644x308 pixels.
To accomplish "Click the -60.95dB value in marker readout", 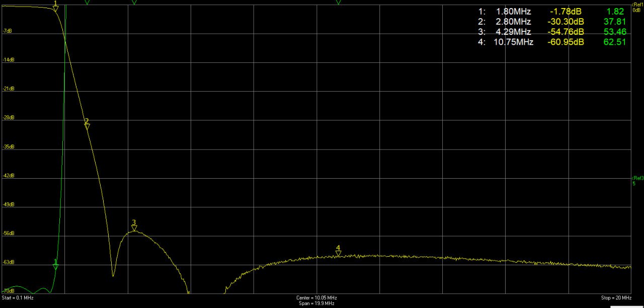I will coord(566,42).
